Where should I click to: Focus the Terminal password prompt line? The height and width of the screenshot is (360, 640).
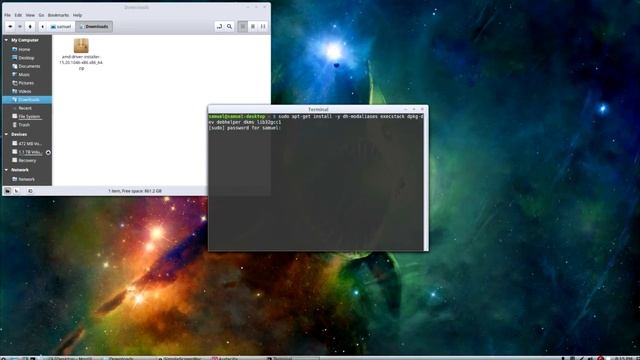point(245,128)
